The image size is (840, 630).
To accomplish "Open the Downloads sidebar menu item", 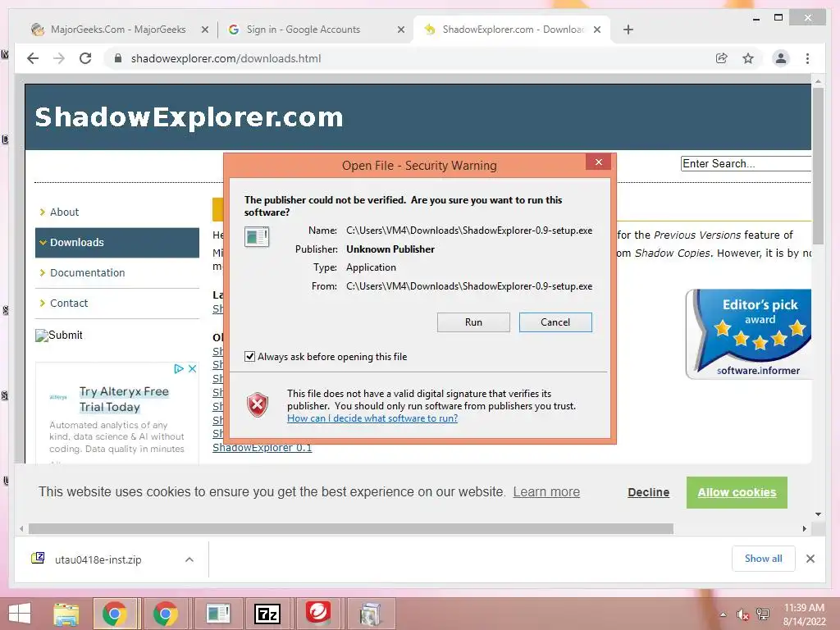I will pos(117,243).
